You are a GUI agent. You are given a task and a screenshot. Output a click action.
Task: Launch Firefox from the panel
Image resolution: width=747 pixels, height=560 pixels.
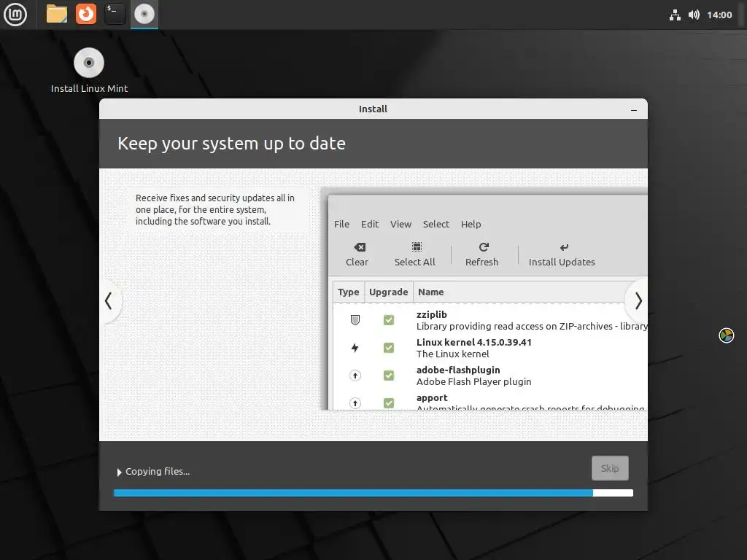86,15
